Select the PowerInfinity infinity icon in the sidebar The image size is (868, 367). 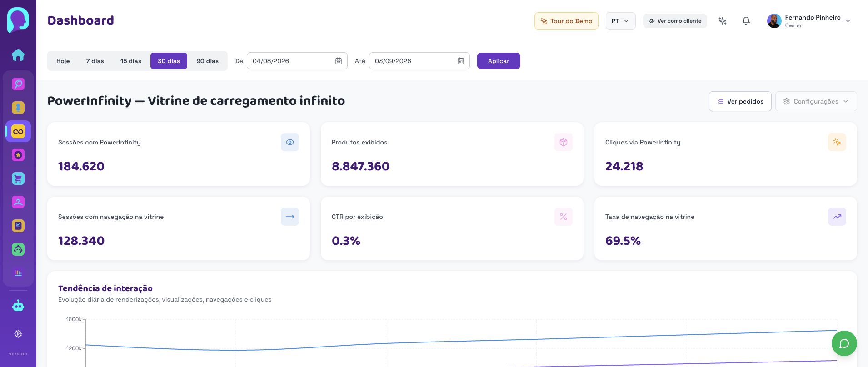[x=18, y=131]
